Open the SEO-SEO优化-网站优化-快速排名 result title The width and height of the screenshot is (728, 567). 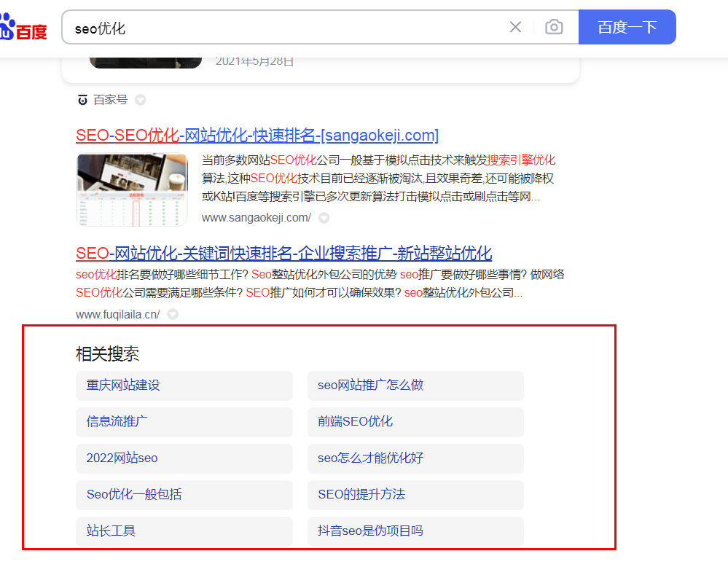point(257,136)
